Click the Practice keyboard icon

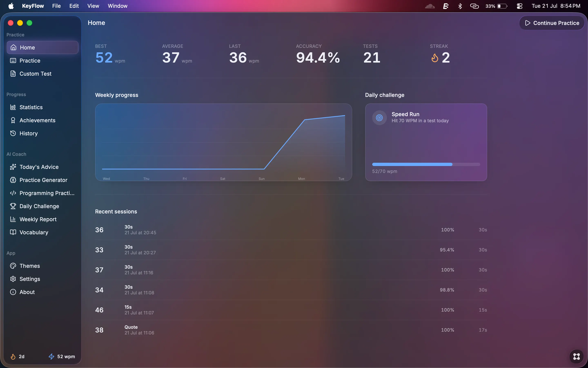pos(13,61)
